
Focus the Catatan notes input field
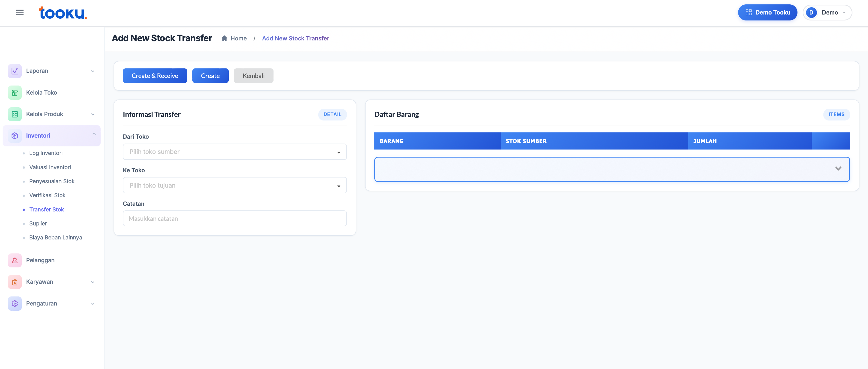click(235, 218)
